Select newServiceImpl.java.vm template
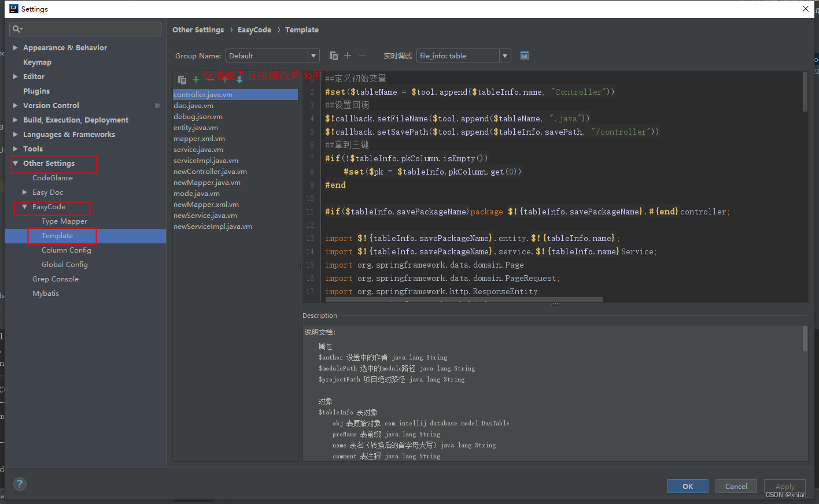Image resolution: width=819 pixels, height=504 pixels. 235,226
